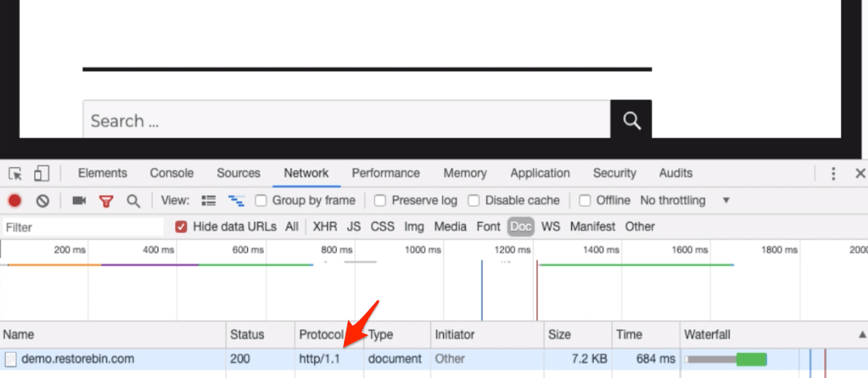Open network search magnifier icon
The width and height of the screenshot is (868, 378).
(134, 201)
